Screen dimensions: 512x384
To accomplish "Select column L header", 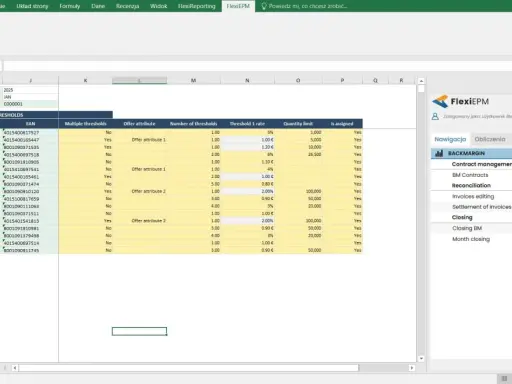I will pos(139,80).
